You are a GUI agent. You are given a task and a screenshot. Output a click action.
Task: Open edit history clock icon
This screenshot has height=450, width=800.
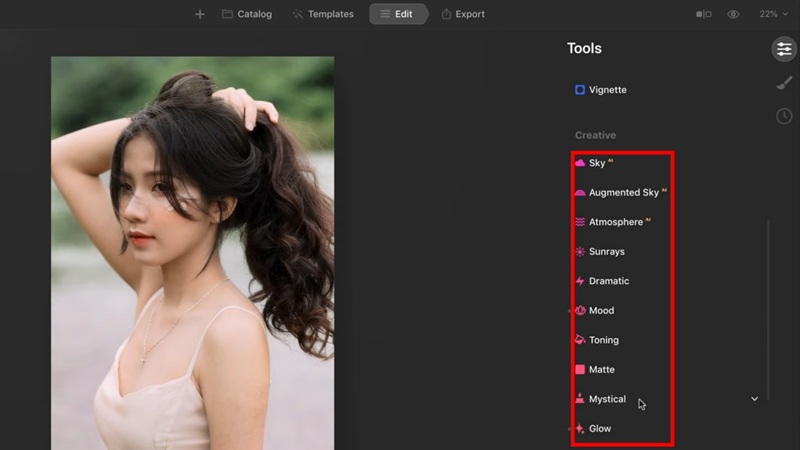[x=784, y=117]
